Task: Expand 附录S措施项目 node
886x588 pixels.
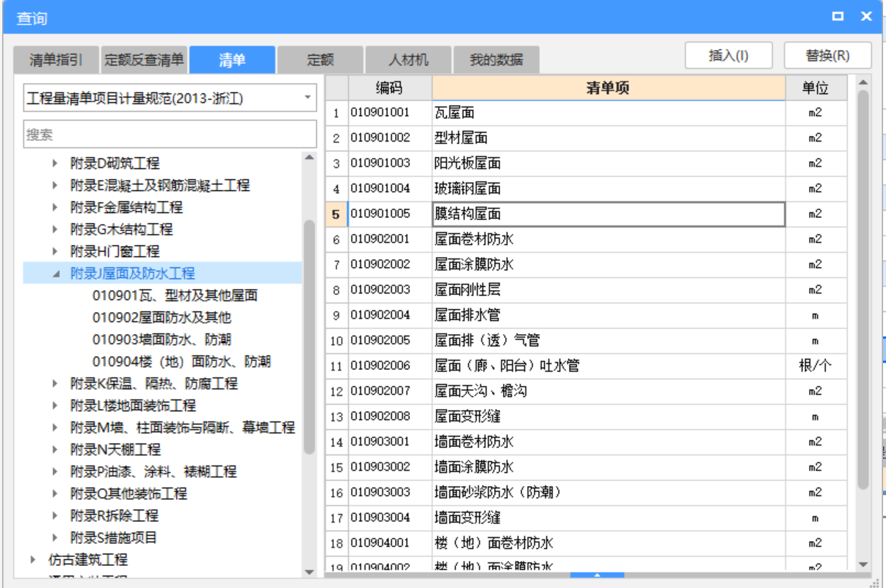Action: point(55,537)
